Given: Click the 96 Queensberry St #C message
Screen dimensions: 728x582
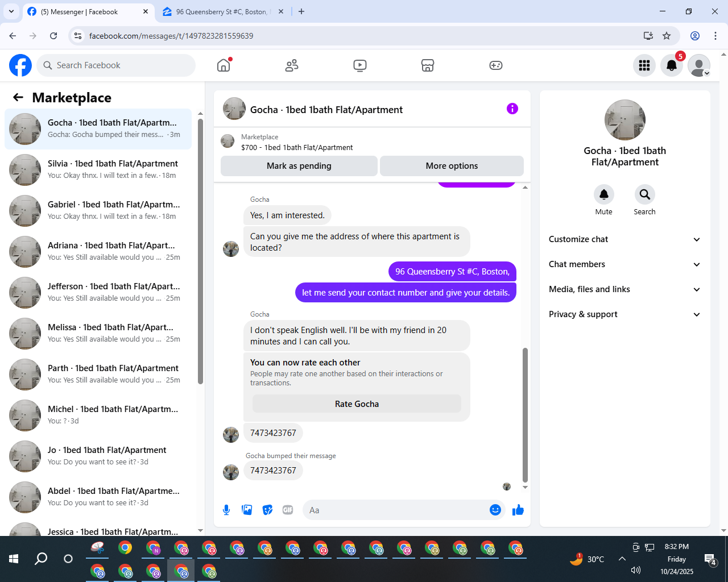Looking at the screenshot, I should point(452,272).
